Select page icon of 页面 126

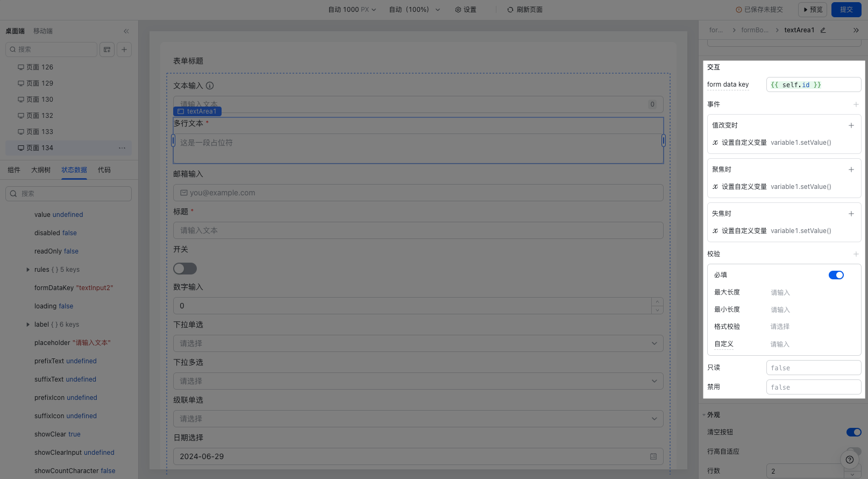[x=21, y=67]
